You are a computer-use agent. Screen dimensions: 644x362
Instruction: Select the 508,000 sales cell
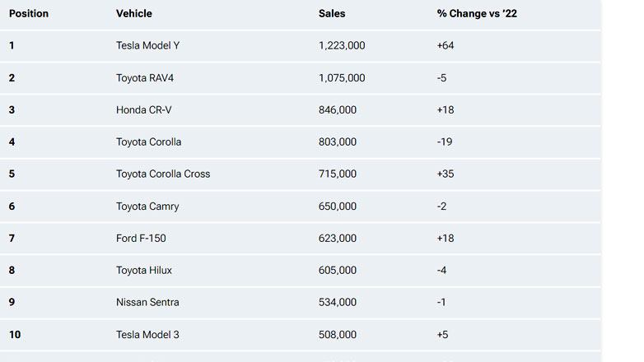tap(338, 335)
